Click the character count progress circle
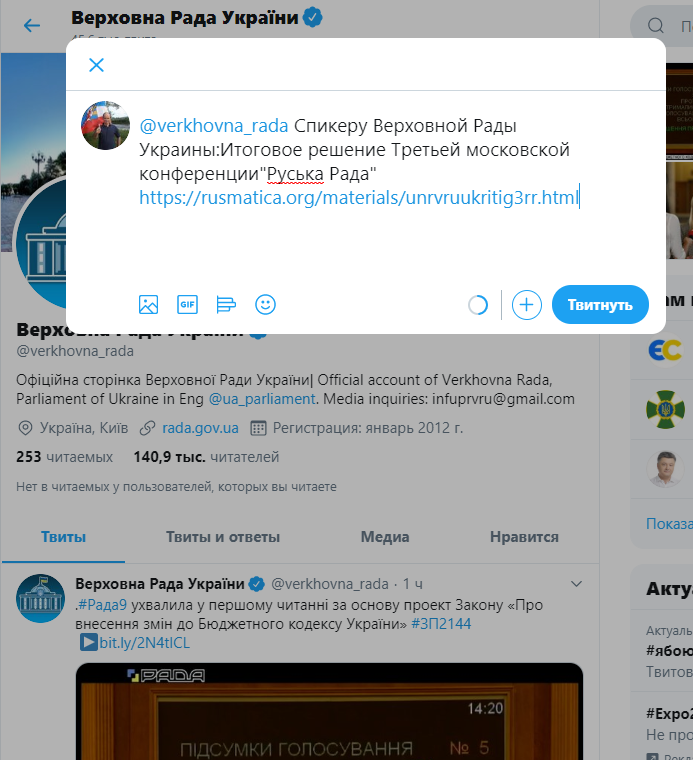693x760 pixels. pos(478,305)
